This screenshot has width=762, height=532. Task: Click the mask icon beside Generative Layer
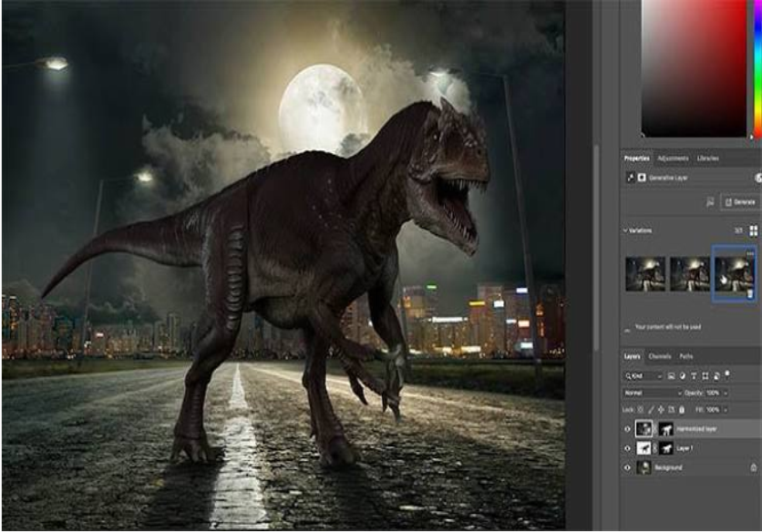[642, 178]
